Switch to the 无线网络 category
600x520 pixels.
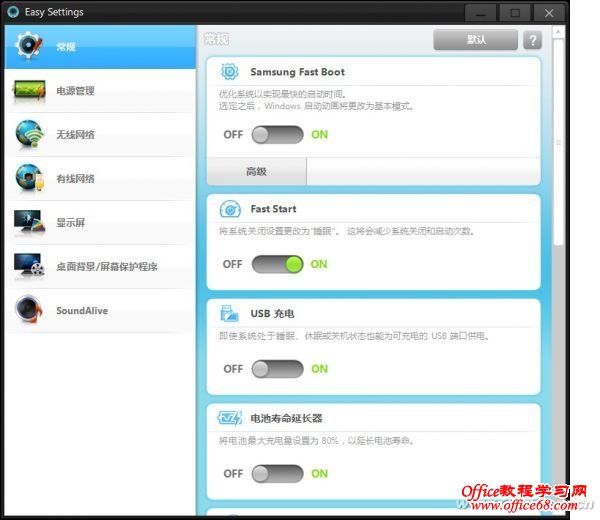point(100,135)
